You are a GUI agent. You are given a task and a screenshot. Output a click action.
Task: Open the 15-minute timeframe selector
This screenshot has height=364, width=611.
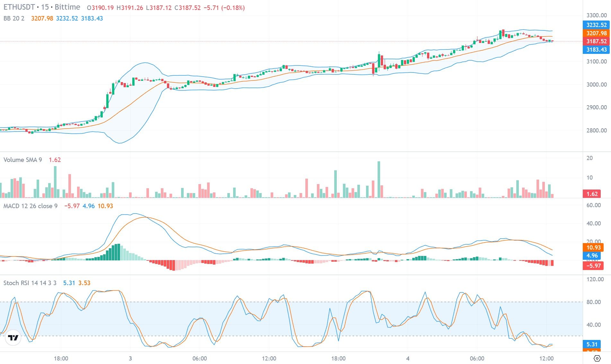click(45, 7)
